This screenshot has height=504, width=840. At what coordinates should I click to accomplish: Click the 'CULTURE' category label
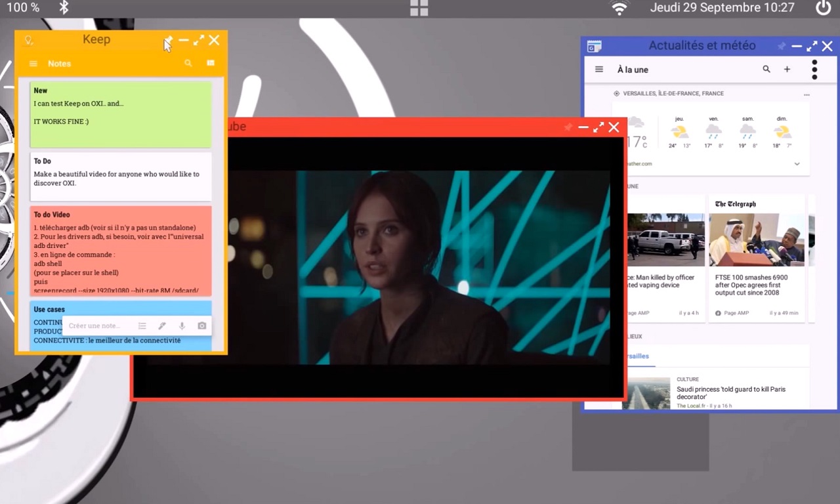[688, 379]
